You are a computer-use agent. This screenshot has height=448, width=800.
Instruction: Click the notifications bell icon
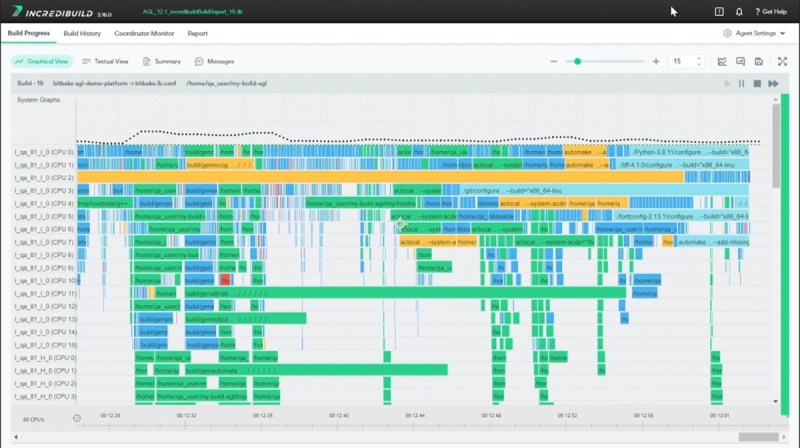pos(739,11)
